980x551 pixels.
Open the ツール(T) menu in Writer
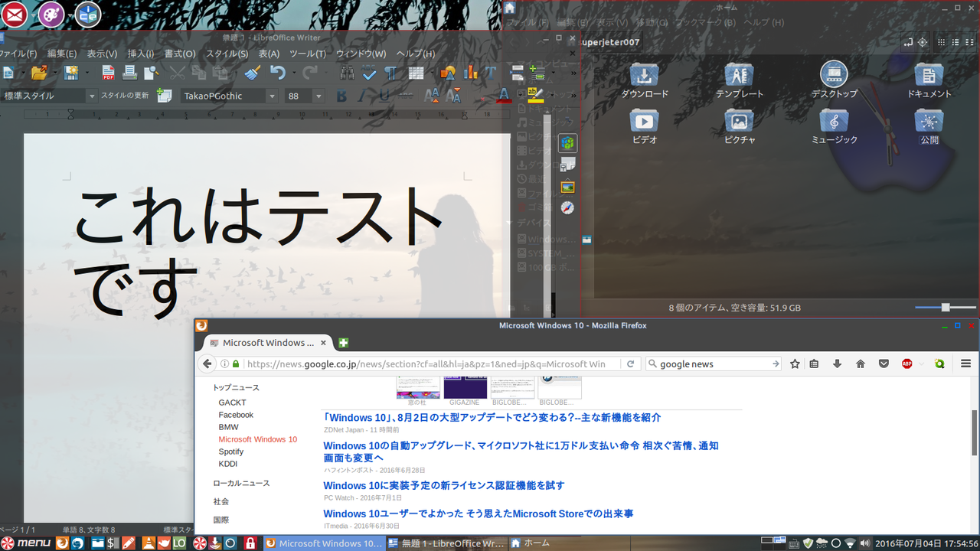click(x=308, y=54)
